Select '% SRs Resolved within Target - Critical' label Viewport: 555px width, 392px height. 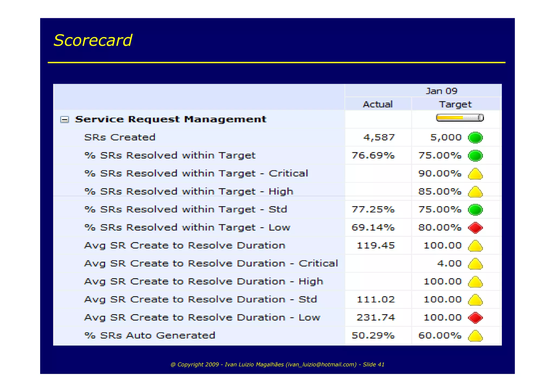[196, 173]
